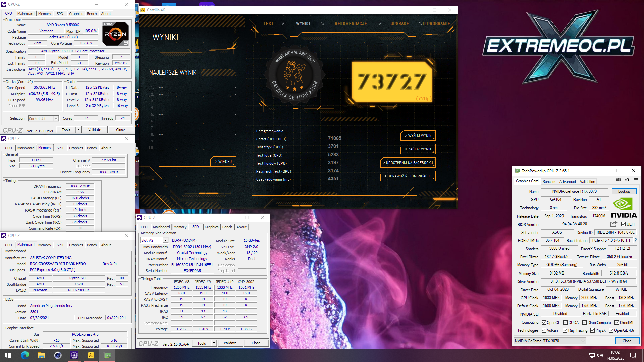644x362 pixels.
Task: Toggle the OpenGL 4.6 checkbox
Action: [x=611, y=330]
